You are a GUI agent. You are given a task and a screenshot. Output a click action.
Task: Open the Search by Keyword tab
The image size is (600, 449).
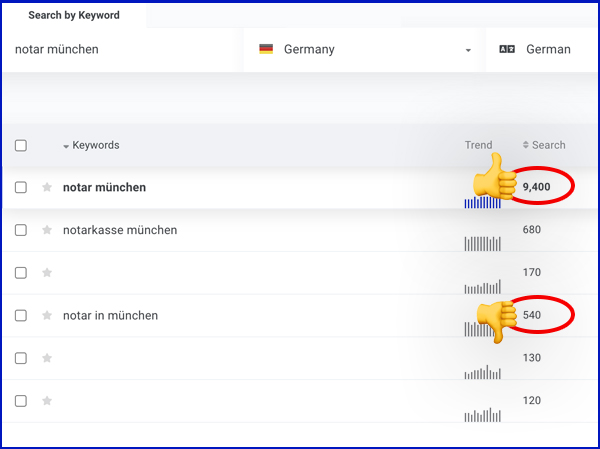74,15
